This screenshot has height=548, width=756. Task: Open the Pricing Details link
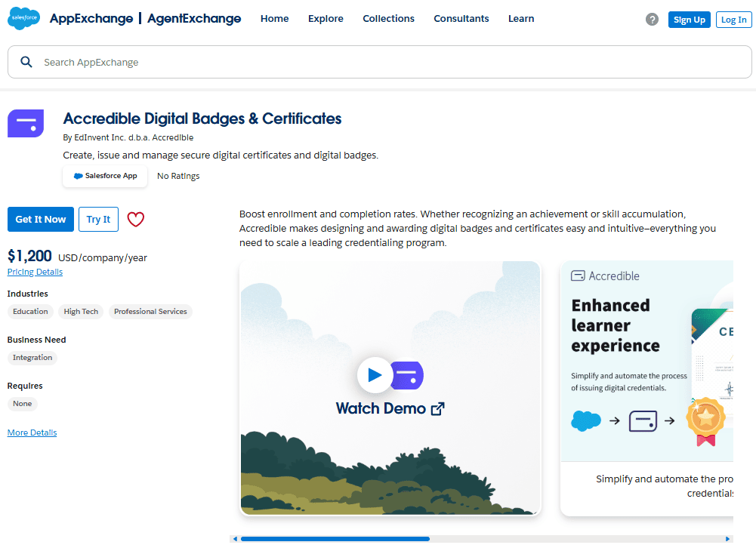(x=35, y=272)
